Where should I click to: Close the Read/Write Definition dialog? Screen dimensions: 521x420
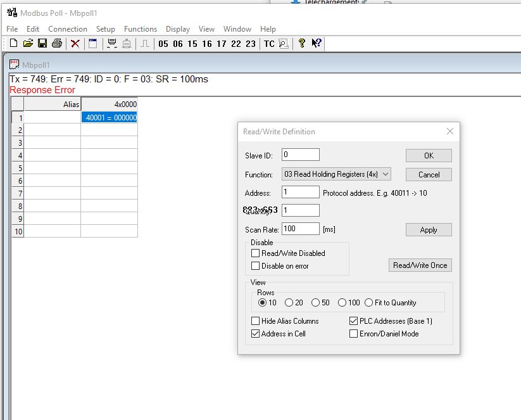450,131
